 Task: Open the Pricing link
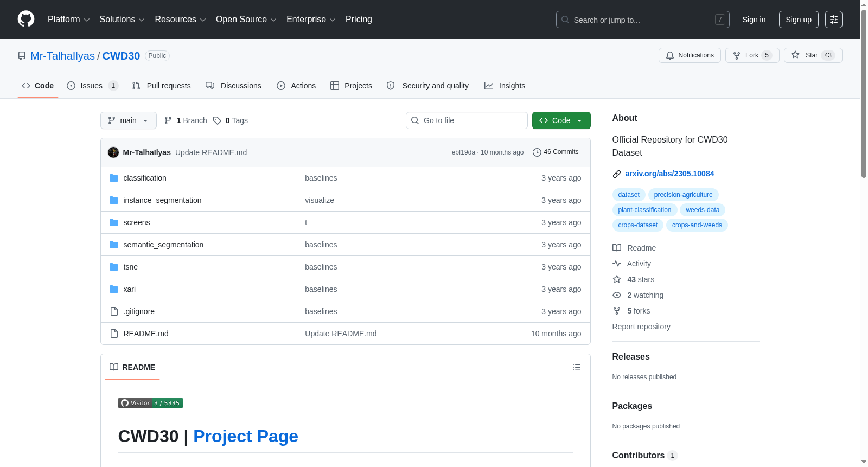[359, 20]
